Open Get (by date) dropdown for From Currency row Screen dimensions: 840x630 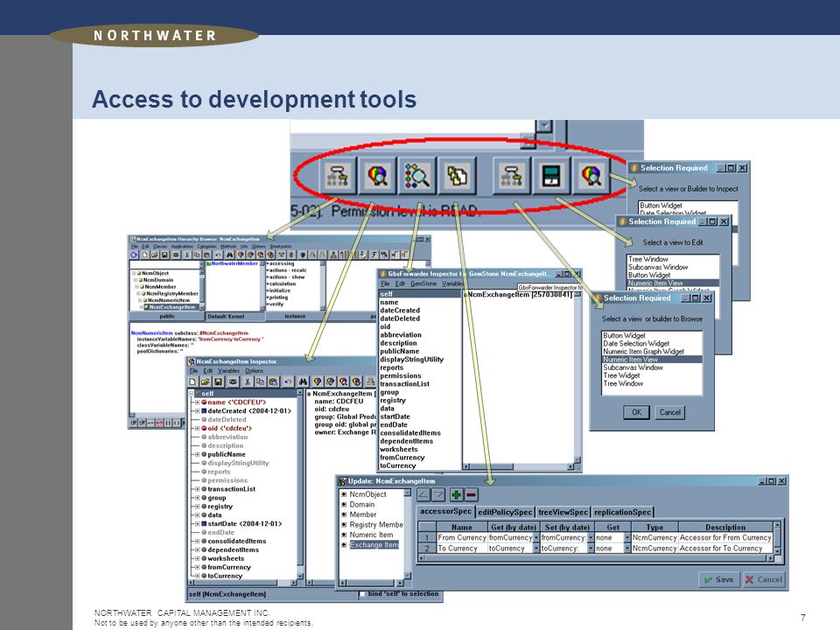coord(536,537)
